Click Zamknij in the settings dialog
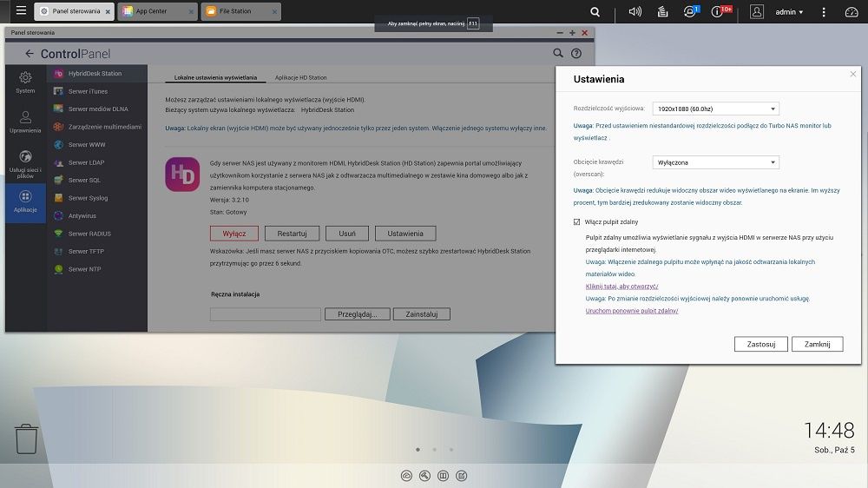 pos(817,344)
